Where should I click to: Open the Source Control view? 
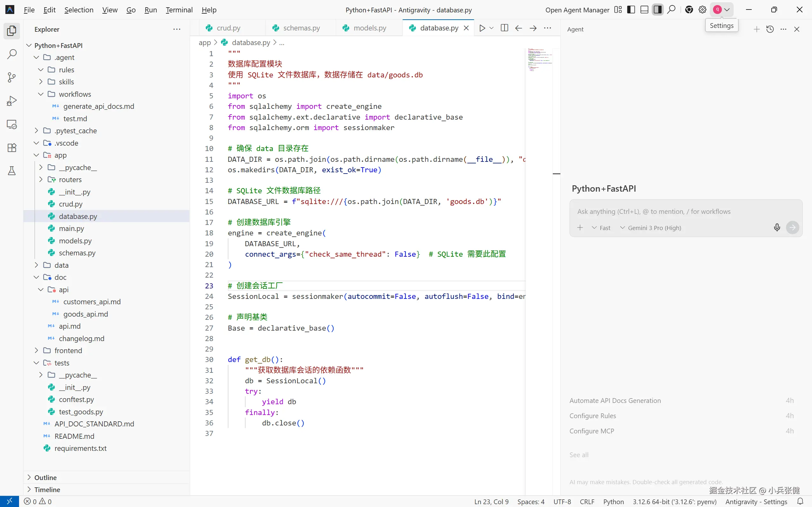pos(12,77)
